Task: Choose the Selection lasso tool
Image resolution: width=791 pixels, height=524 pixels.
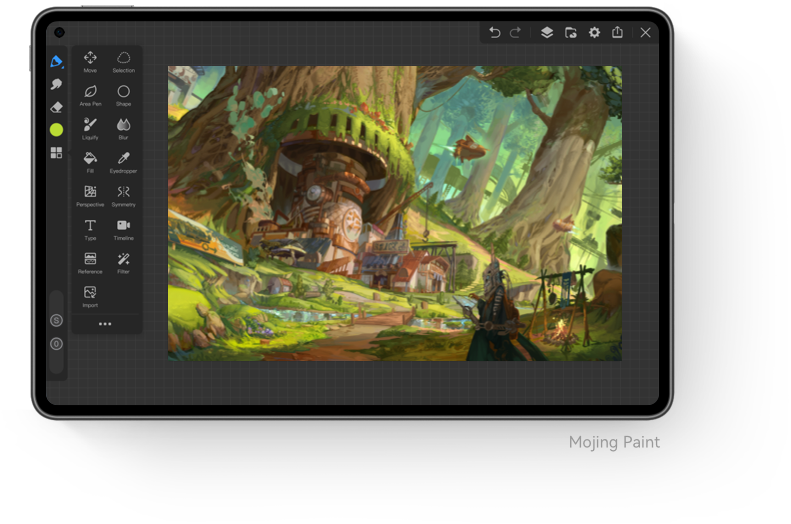Action: point(124,62)
